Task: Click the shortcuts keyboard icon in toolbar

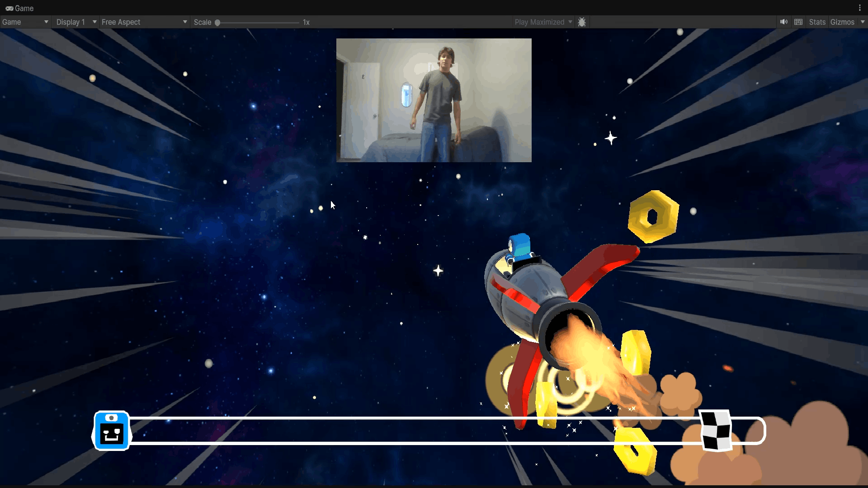Action: pos(798,22)
